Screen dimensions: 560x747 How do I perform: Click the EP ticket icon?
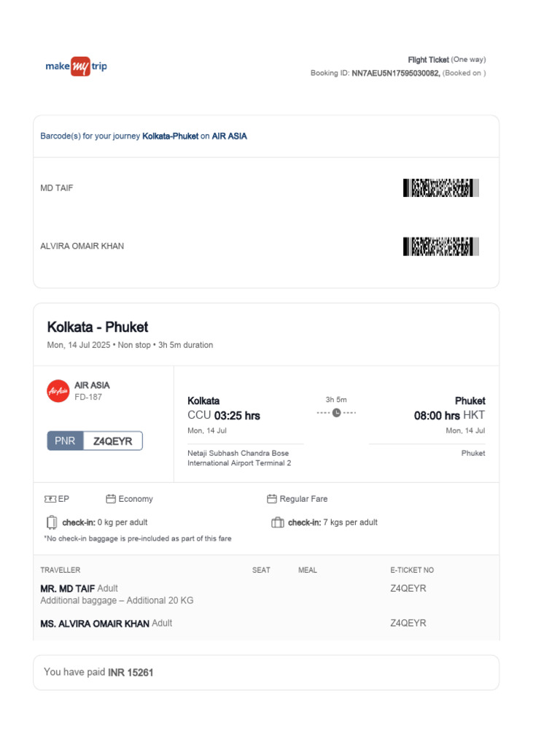[50, 499]
